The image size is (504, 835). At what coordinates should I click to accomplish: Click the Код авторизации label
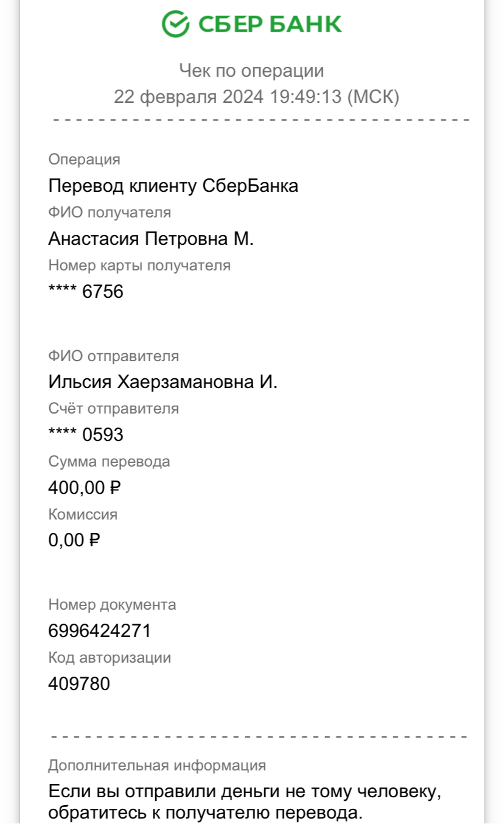click(x=110, y=658)
